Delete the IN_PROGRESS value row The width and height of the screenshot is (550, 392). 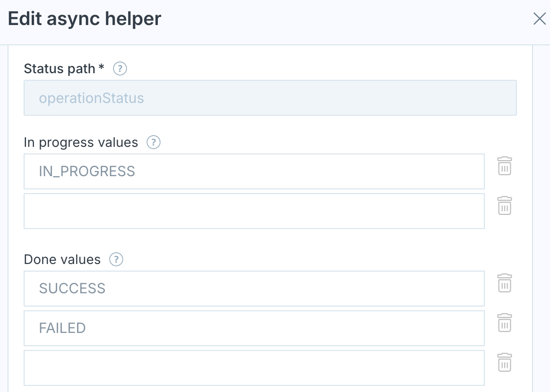(x=504, y=166)
